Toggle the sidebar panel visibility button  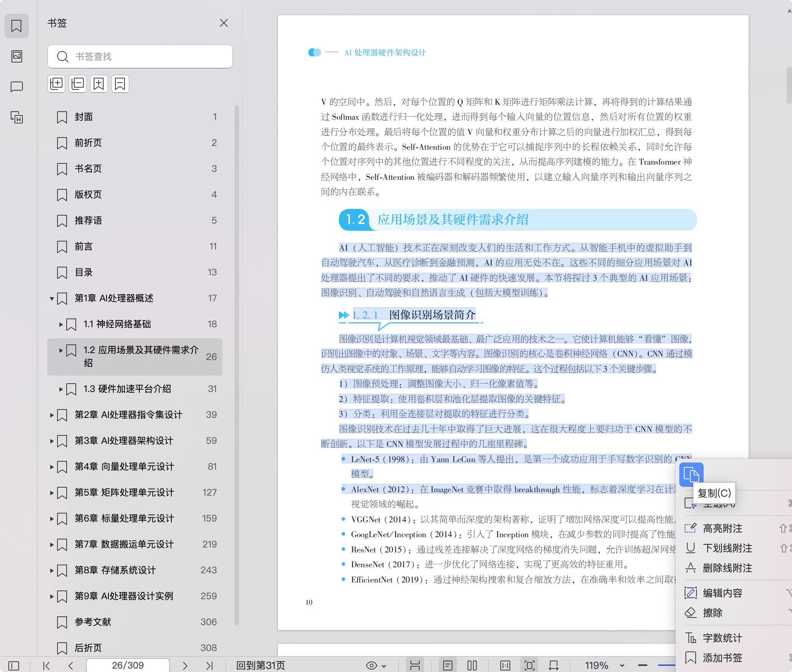[14, 666]
